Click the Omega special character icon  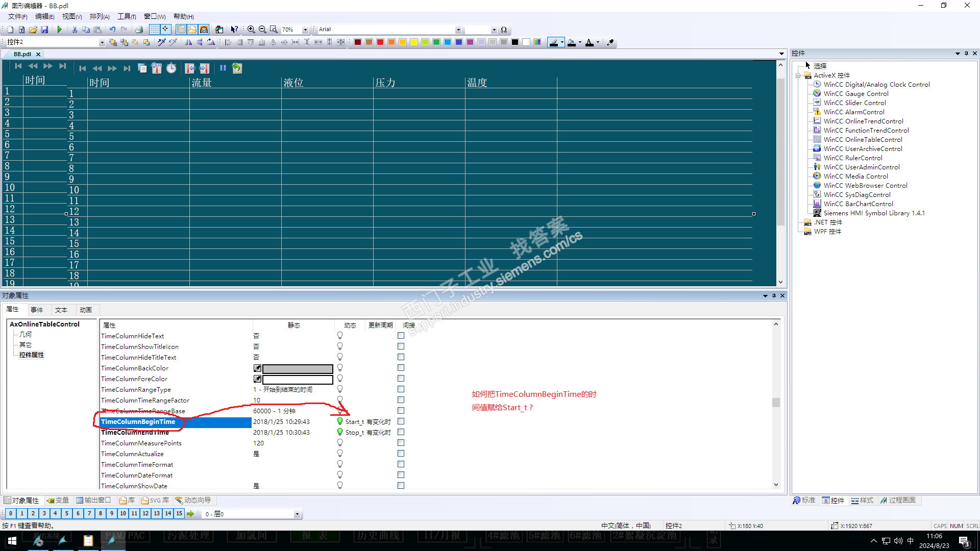coord(504,30)
